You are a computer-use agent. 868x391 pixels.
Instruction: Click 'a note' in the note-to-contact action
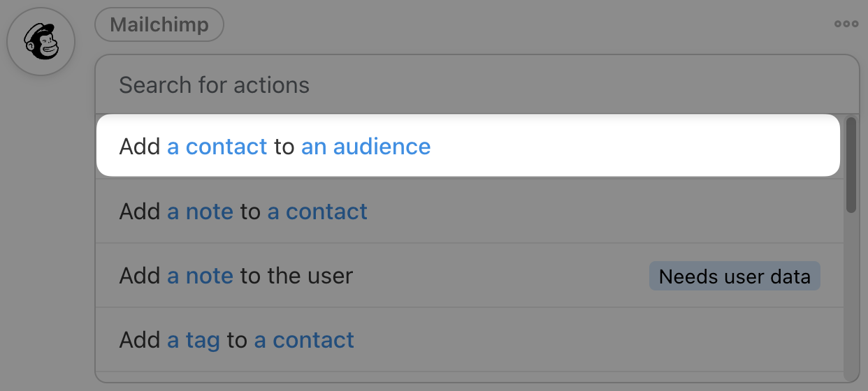pos(201,212)
